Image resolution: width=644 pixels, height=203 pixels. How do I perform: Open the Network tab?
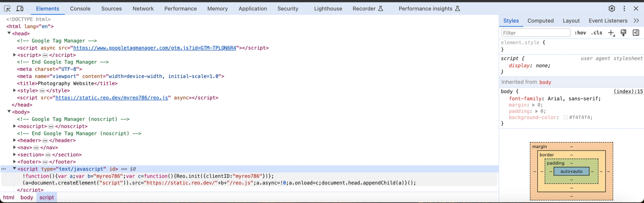tap(143, 9)
